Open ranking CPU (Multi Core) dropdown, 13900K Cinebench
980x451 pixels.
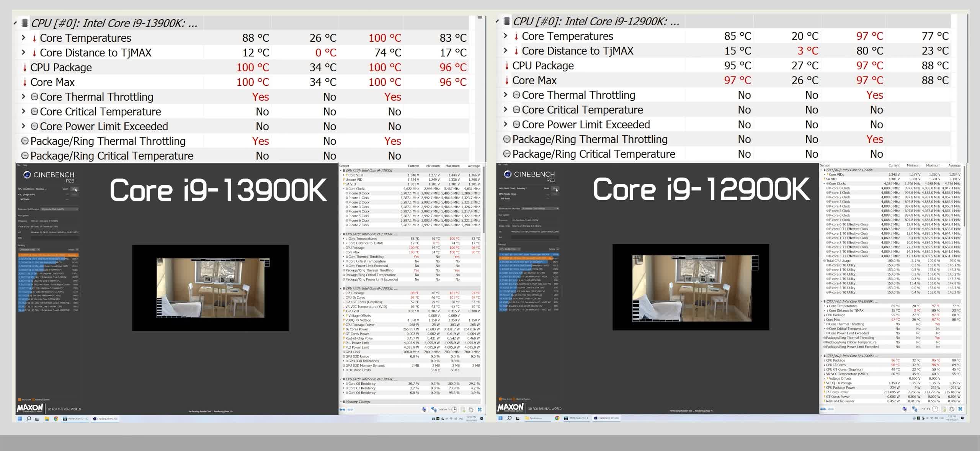(29, 250)
